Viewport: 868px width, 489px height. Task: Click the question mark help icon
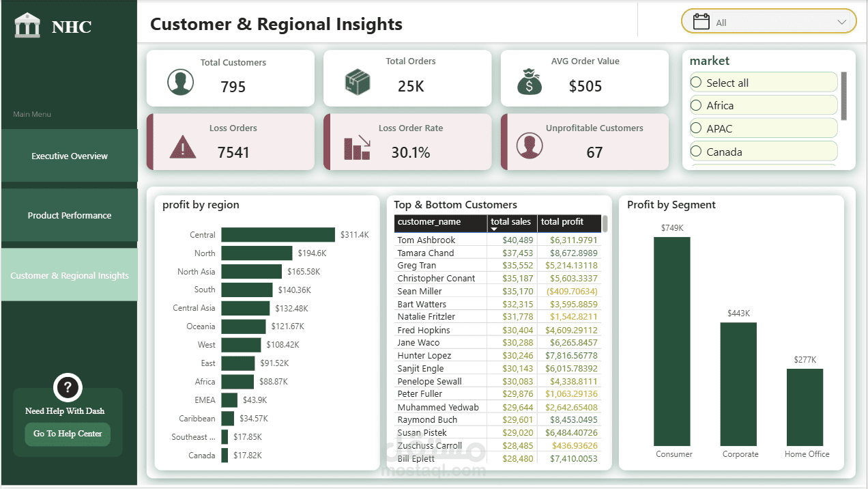coord(68,388)
